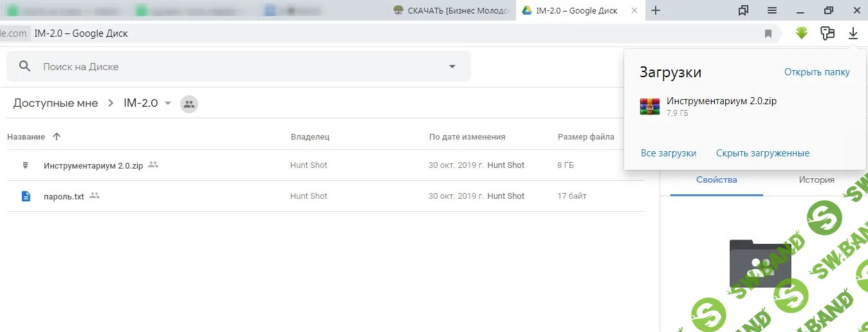The width and height of the screenshot is (868, 332).
Task: Go to Доступные мне in breadcrumb
Action: (x=56, y=103)
